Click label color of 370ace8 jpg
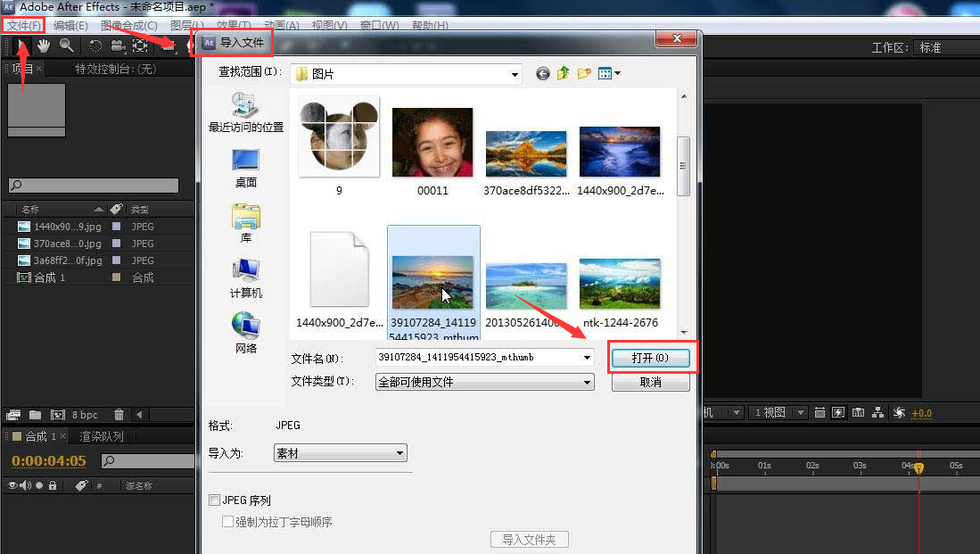980x554 pixels. (116, 244)
